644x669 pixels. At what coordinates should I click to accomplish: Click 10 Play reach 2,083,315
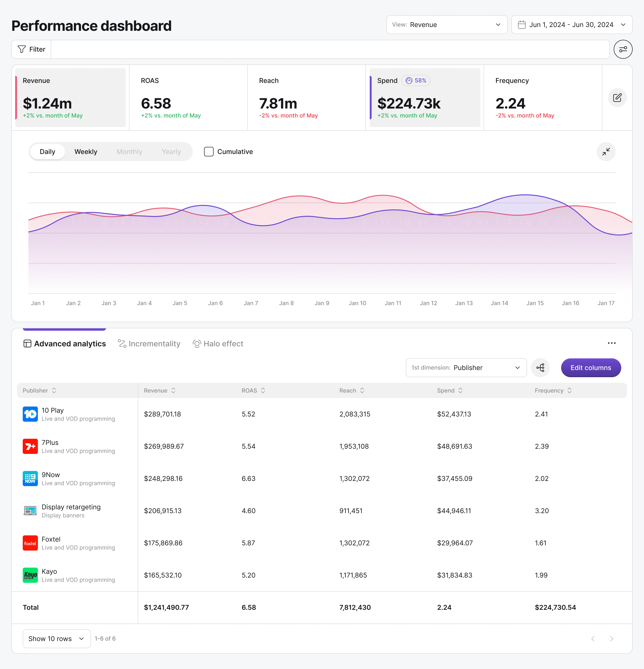(x=355, y=414)
